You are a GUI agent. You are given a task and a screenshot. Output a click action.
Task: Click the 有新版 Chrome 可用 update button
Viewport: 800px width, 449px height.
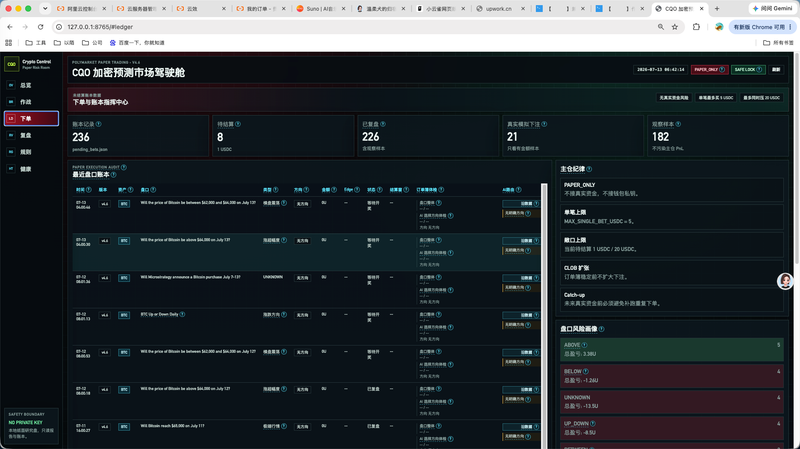(762, 27)
